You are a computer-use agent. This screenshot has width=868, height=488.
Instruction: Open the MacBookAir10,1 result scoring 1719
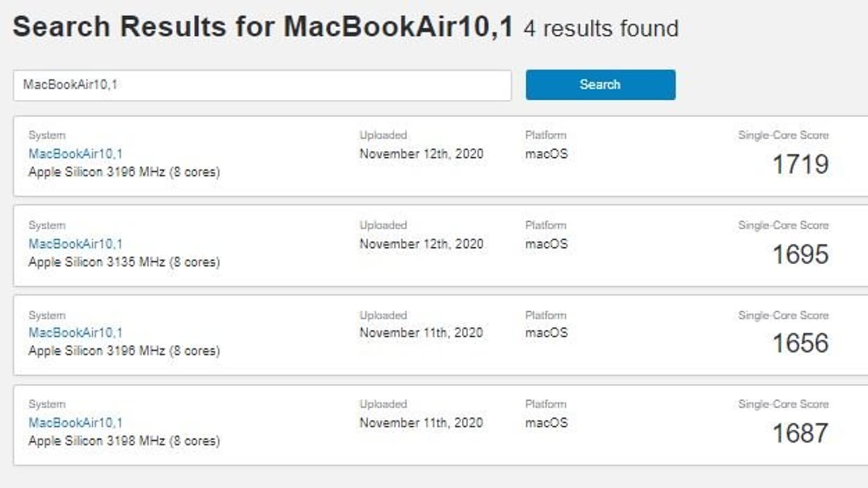point(75,154)
